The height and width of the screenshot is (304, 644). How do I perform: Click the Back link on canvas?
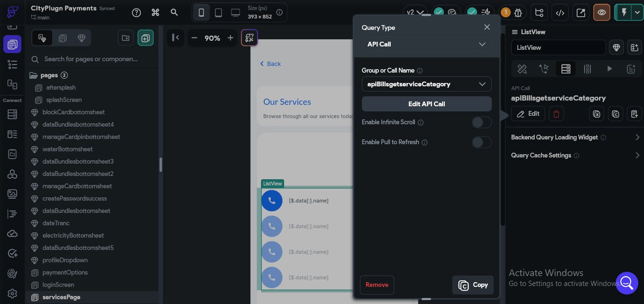[270, 64]
